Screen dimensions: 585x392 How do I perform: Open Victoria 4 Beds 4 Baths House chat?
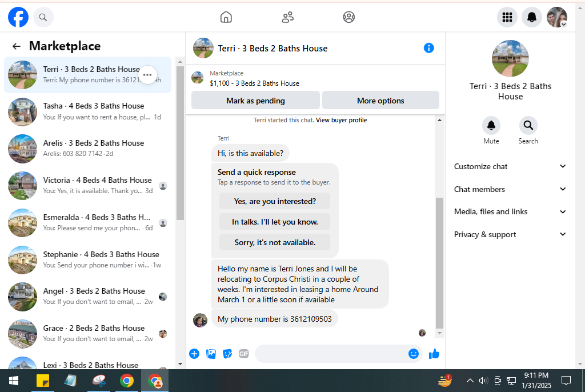click(x=87, y=186)
